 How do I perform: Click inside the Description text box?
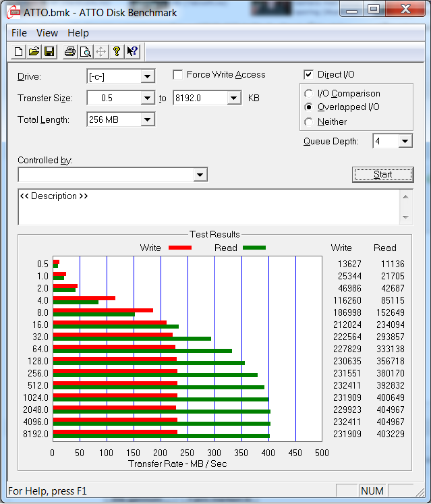[209, 207]
